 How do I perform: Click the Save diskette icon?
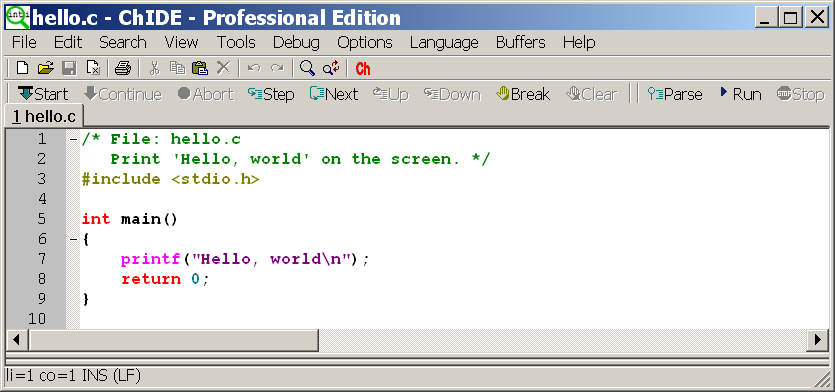click(x=70, y=68)
